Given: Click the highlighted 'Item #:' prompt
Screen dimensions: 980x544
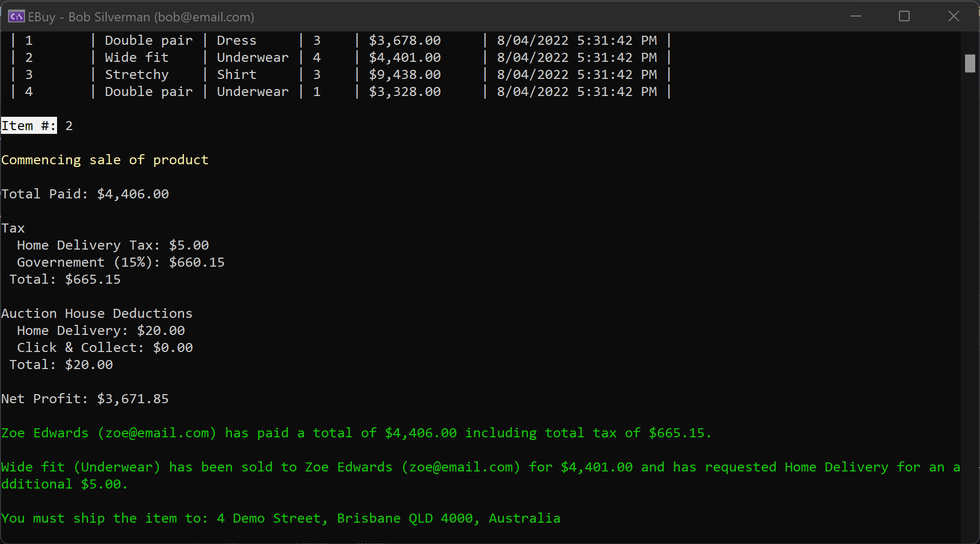Looking at the screenshot, I should (29, 126).
